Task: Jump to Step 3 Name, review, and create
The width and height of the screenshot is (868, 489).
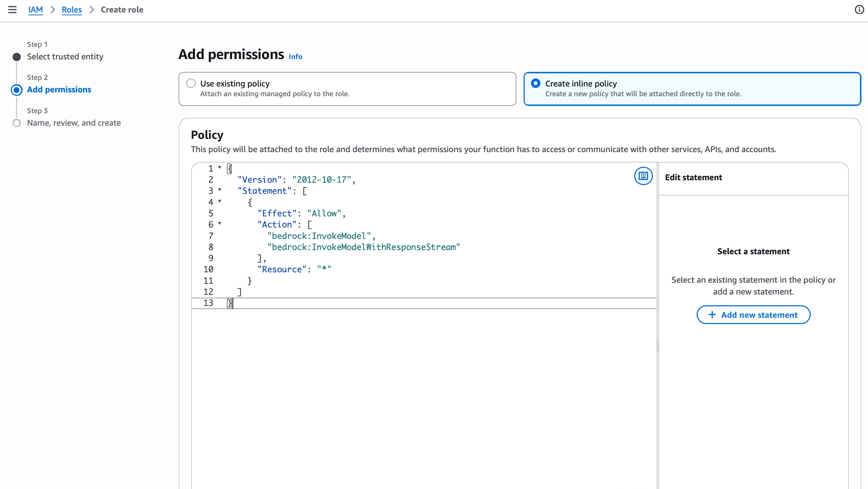Action: [x=74, y=123]
